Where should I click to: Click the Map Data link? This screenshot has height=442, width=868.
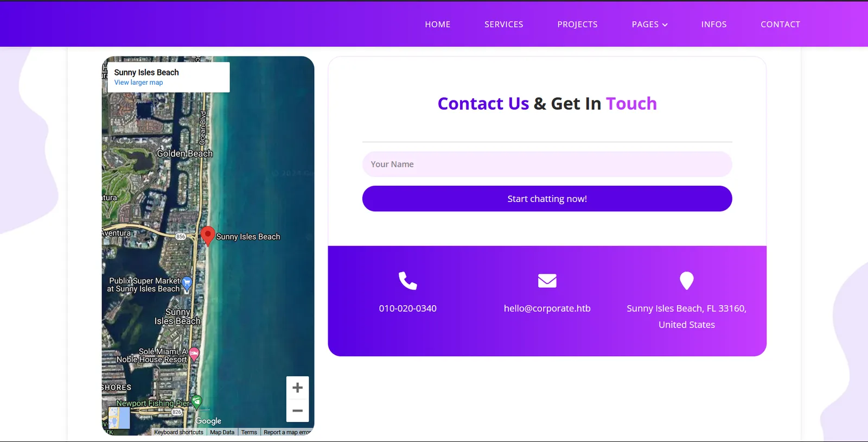click(222, 432)
